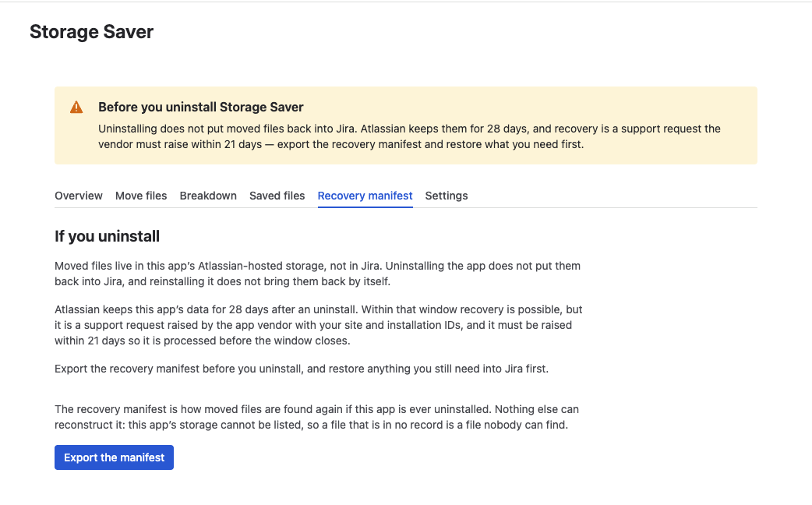Click the 'Before you uninstall Storage Saver' heading
The width and height of the screenshot is (812, 505).
[201, 108]
